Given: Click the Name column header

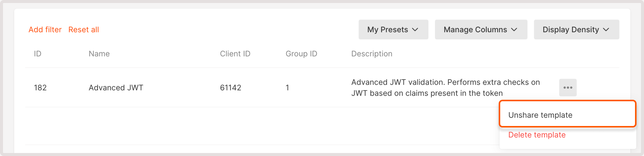Looking at the screenshot, I should [99, 54].
